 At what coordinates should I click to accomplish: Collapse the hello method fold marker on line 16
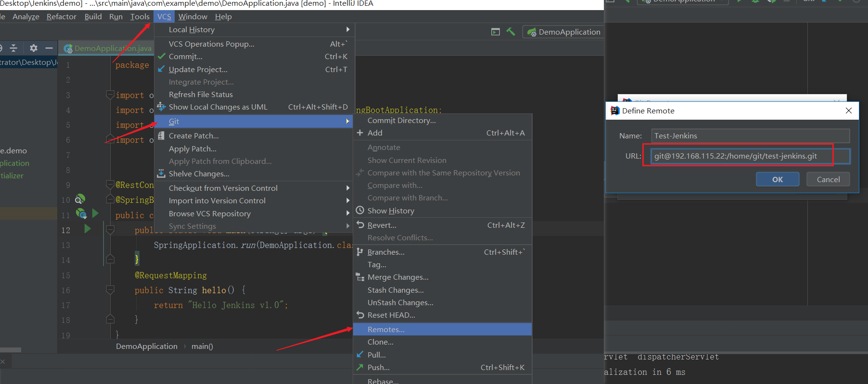coord(110,290)
